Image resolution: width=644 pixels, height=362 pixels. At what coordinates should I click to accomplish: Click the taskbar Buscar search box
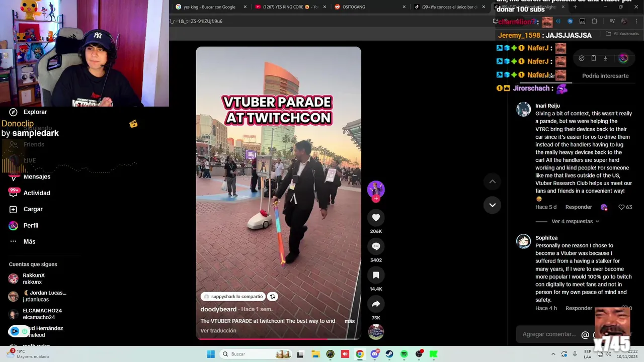tap(257, 354)
